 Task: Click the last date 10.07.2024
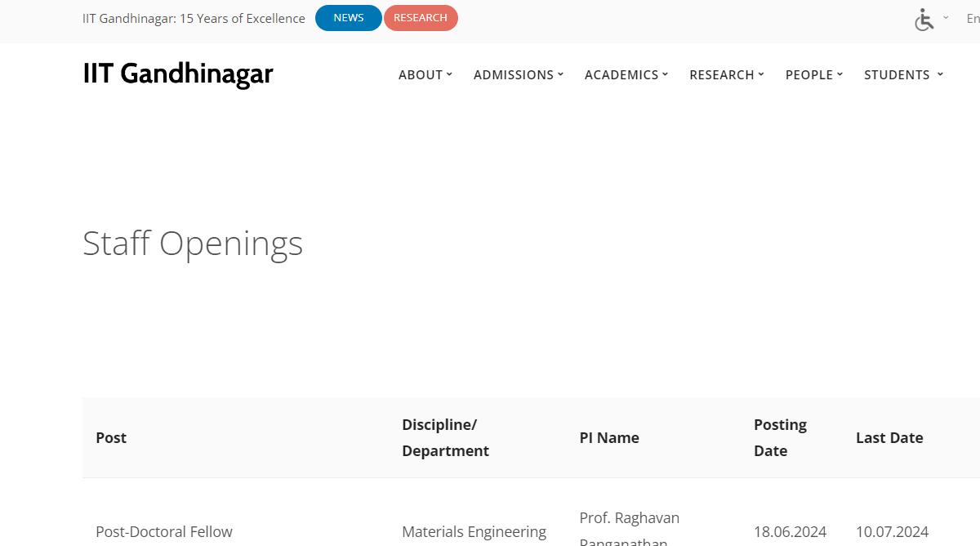[x=892, y=531]
